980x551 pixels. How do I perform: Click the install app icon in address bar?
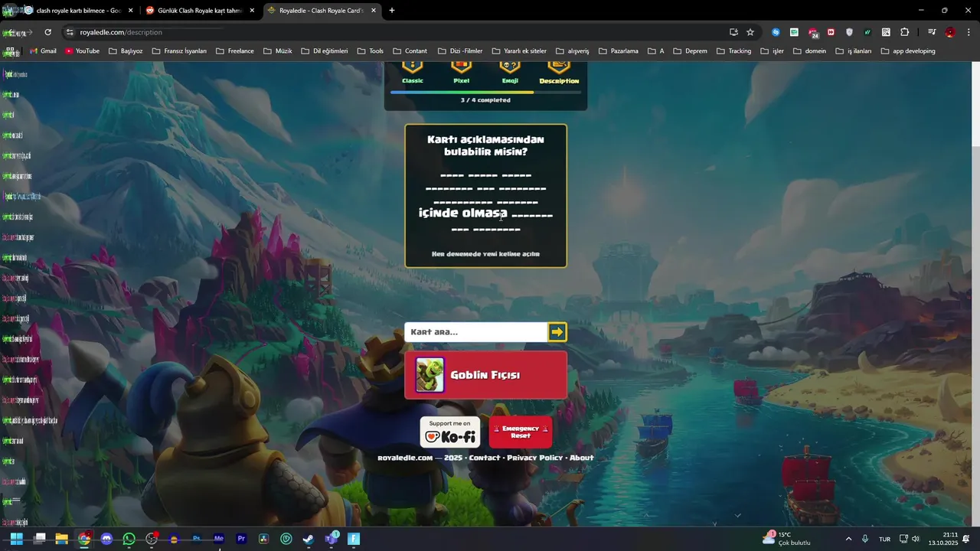pos(733,32)
